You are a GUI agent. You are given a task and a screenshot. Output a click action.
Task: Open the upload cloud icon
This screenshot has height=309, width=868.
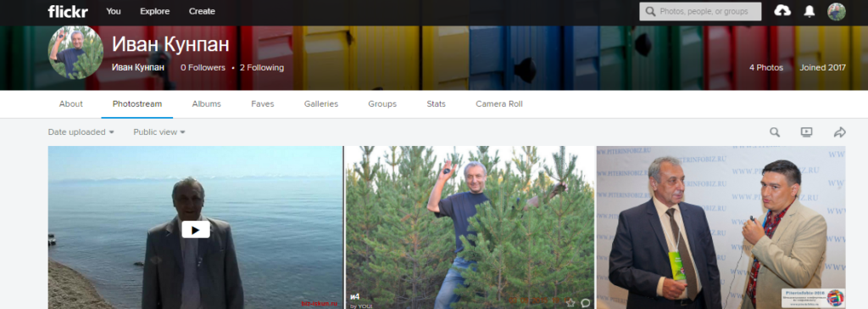(782, 11)
